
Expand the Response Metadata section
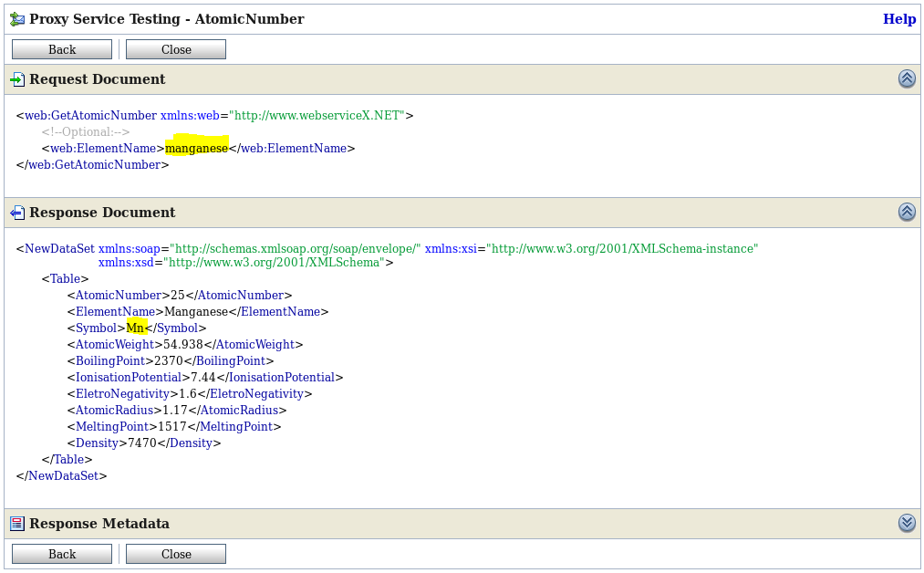907,523
